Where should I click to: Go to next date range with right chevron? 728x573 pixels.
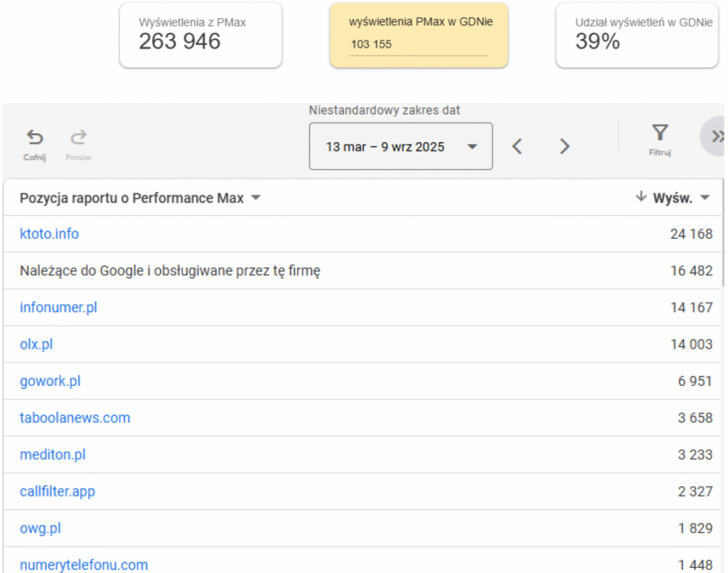point(564,146)
